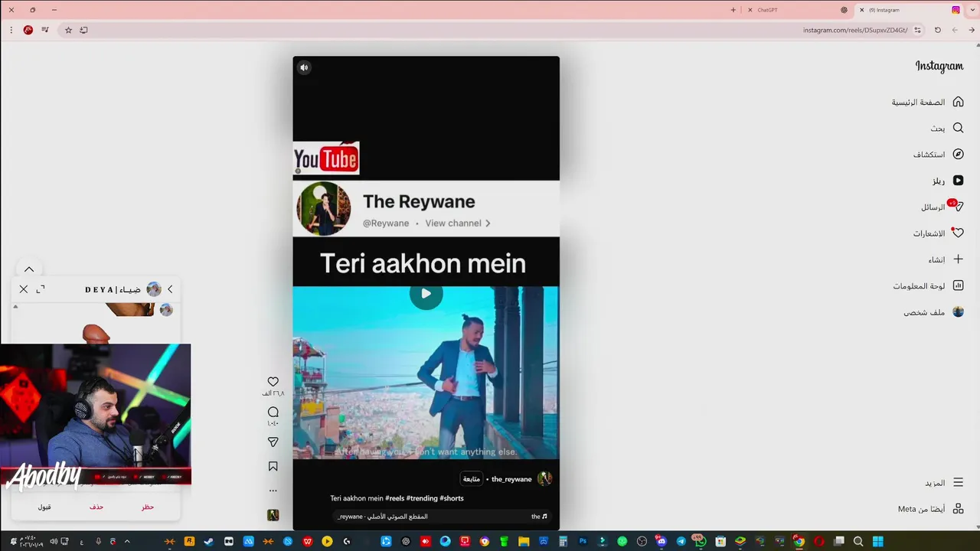Share the reel via paper plane icon
The height and width of the screenshot is (551, 980).
[x=273, y=442]
